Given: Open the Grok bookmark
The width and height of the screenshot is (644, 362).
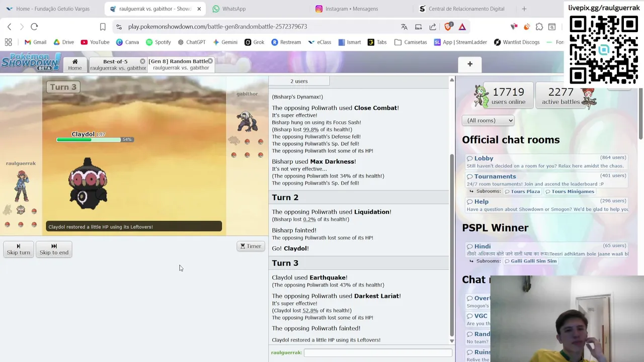Looking at the screenshot, I should click(x=254, y=42).
